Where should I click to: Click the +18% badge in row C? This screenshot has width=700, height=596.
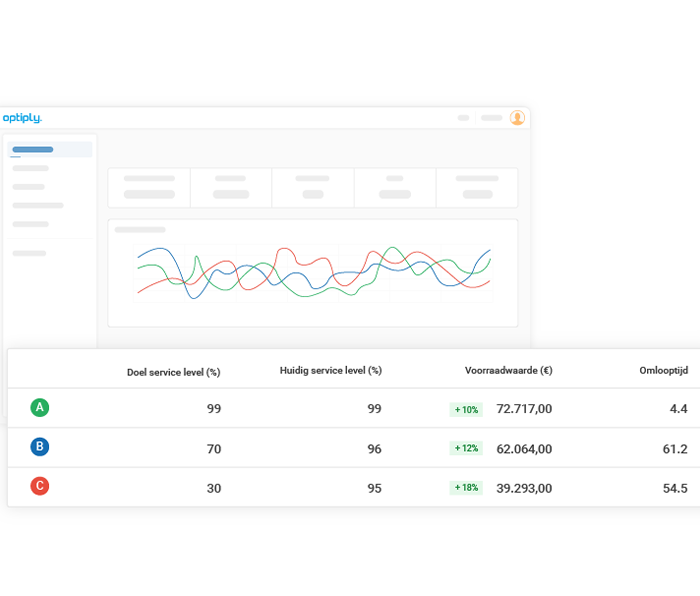(x=466, y=488)
